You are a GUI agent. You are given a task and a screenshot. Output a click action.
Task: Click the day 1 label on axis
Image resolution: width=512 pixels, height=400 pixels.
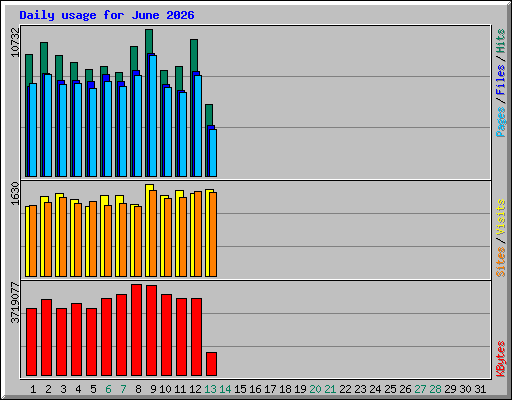pyautogui.click(x=33, y=389)
